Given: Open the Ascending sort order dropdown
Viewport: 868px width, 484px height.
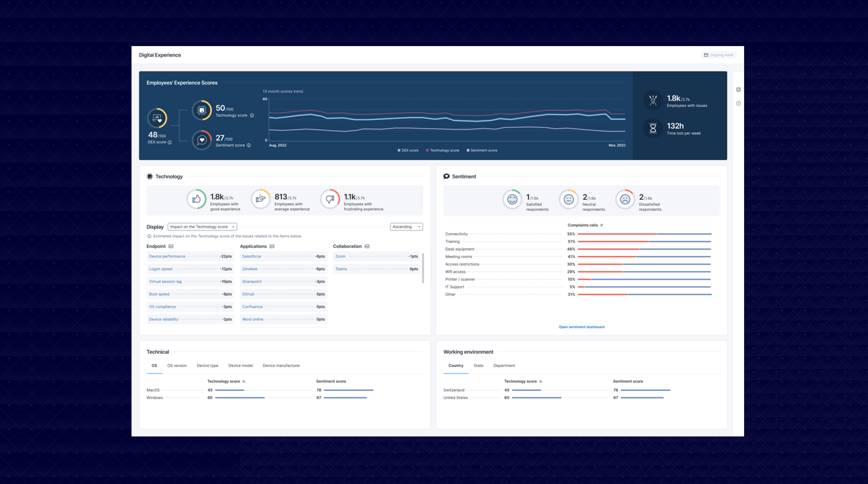Looking at the screenshot, I should tap(406, 227).
